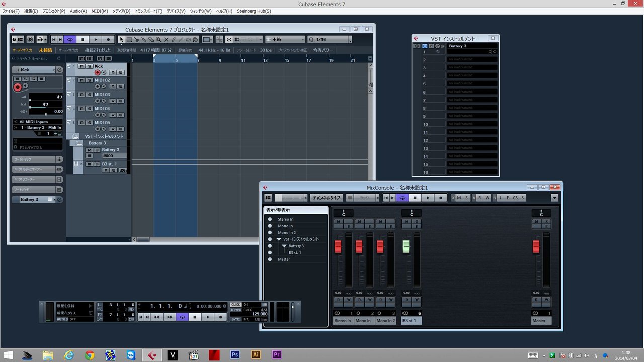This screenshot has height=362, width=644.
Task: Click Record in the transport panel
Action: (221, 317)
